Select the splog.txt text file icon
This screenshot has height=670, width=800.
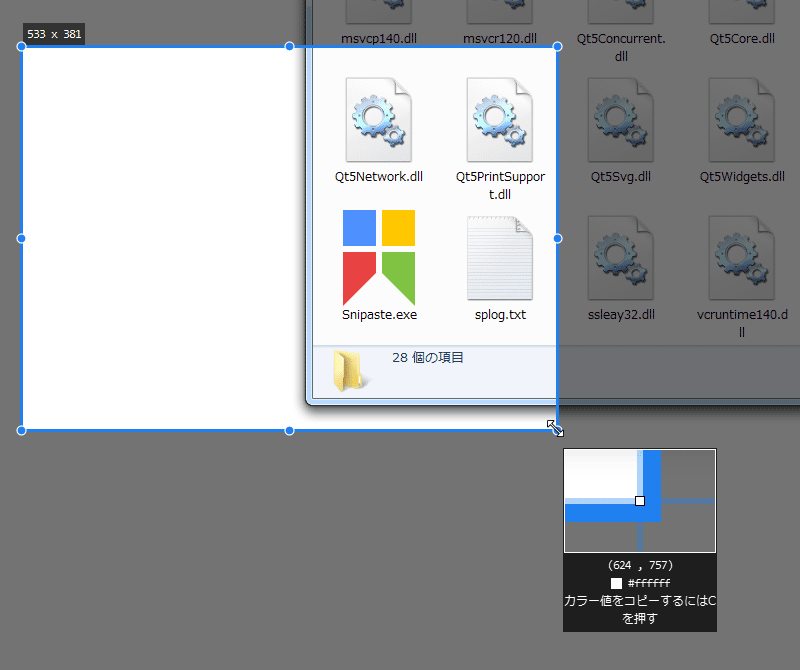point(499,258)
